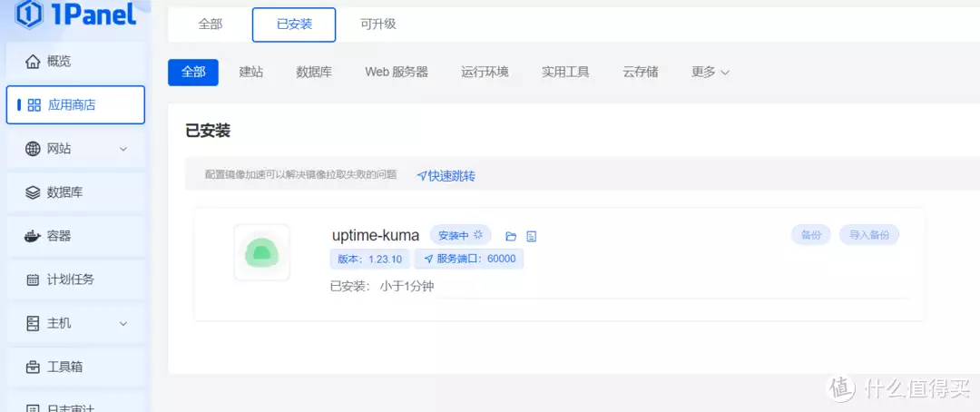Click the 1Panel logo icon
The image size is (980, 412).
[x=29, y=14]
